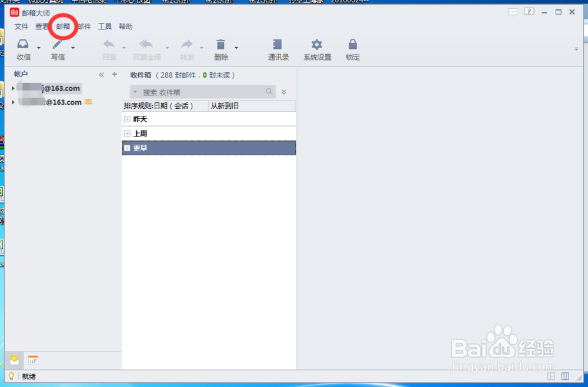Click the 排序规则 日期(会话) sorting button
The image size is (588, 387).
159,105
